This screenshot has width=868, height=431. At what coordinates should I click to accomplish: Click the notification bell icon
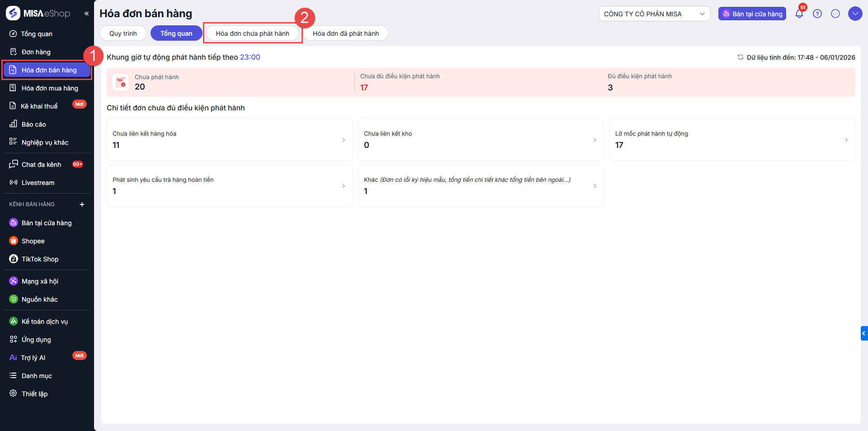tap(799, 14)
